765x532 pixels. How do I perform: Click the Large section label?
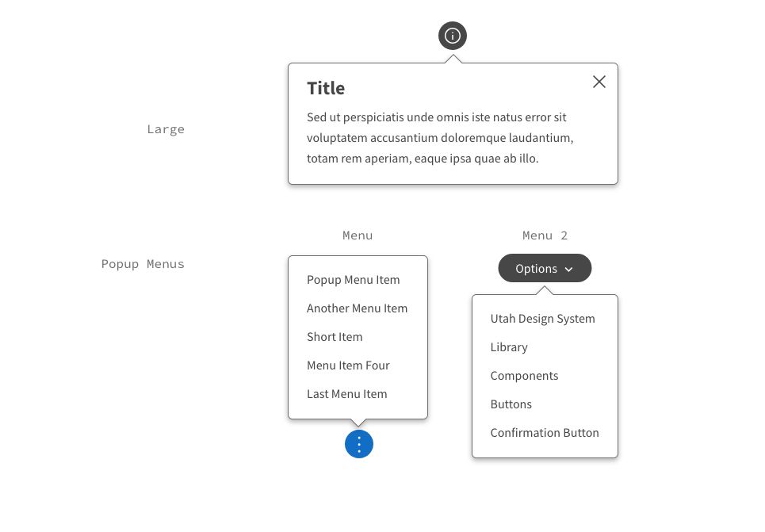pyautogui.click(x=166, y=129)
